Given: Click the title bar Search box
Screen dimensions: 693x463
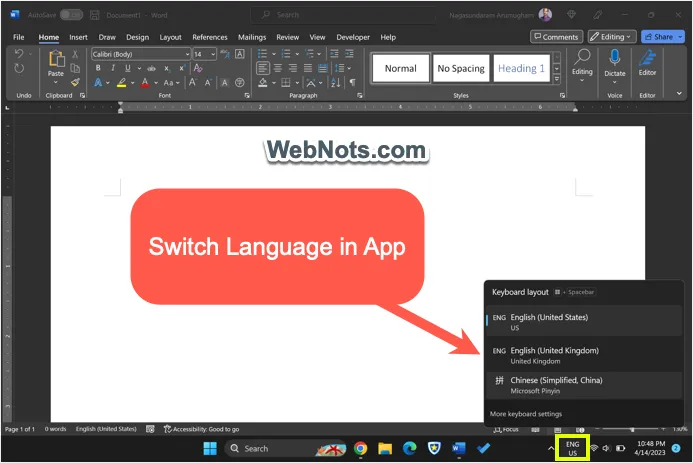Looking at the screenshot, I should (x=343, y=15).
